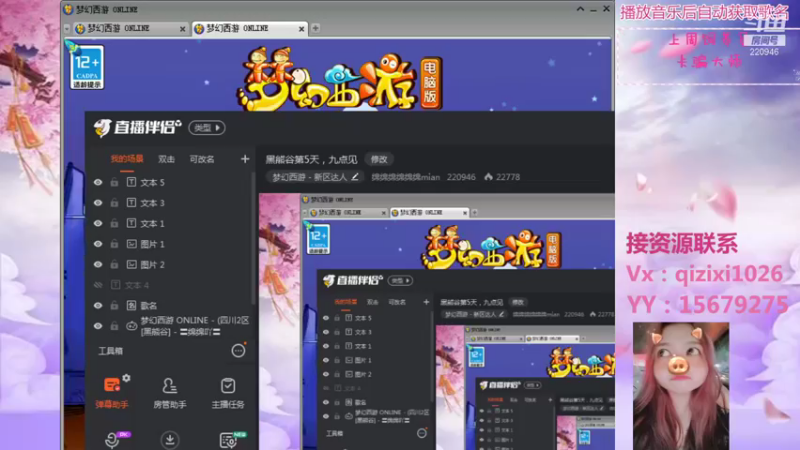Click the 12+ CADPA age rating icon

pos(87,67)
